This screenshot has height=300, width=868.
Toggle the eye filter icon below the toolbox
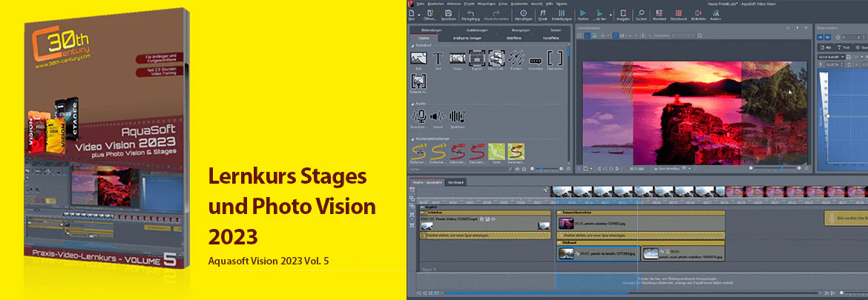[x=516, y=168]
